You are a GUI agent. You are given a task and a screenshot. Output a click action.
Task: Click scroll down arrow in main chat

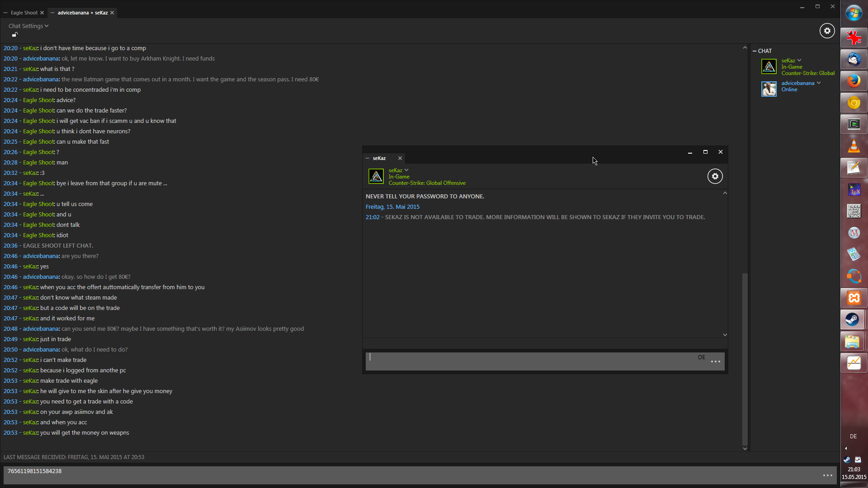pos(745,449)
